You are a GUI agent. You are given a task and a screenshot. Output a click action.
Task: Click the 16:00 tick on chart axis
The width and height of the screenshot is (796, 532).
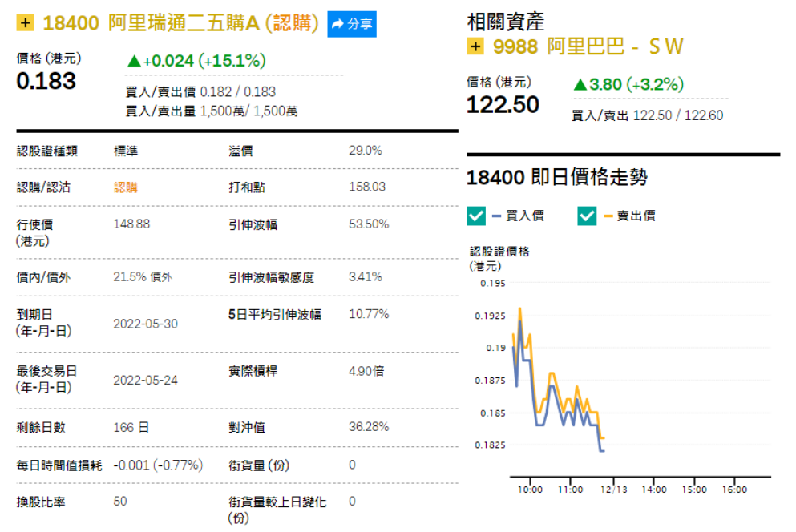(734, 490)
